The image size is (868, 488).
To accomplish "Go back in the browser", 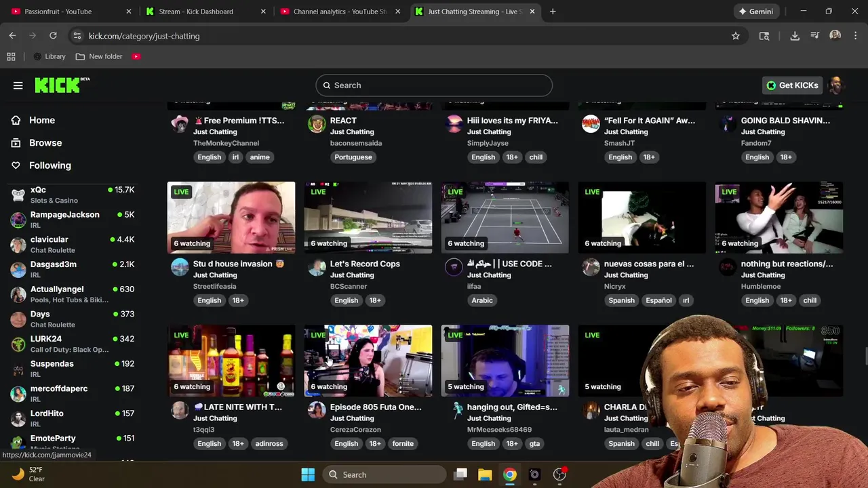I will click(12, 36).
